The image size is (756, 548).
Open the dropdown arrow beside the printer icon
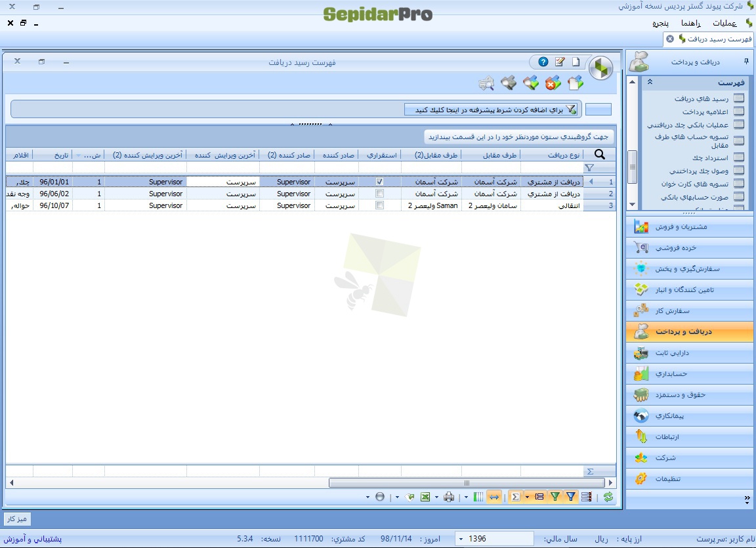click(x=437, y=497)
